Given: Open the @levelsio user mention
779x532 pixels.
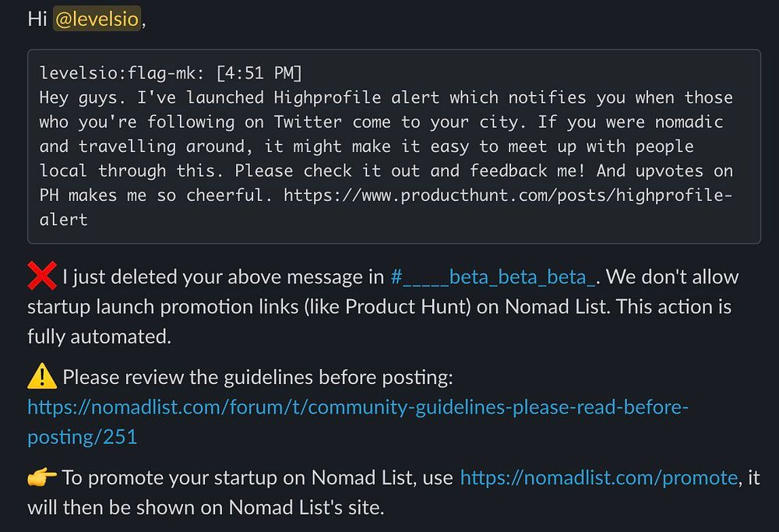Looking at the screenshot, I should pyautogui.click(x=97, y=19).
